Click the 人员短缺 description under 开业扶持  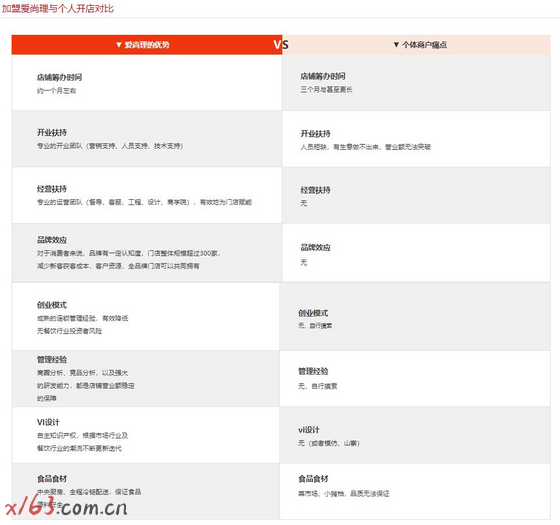365,147
